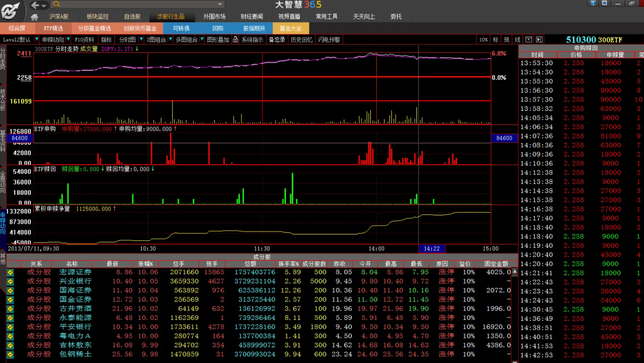Click the blue 'T' icon in title bar
Viewport: 644px width, 363px height.
point(593,3)
